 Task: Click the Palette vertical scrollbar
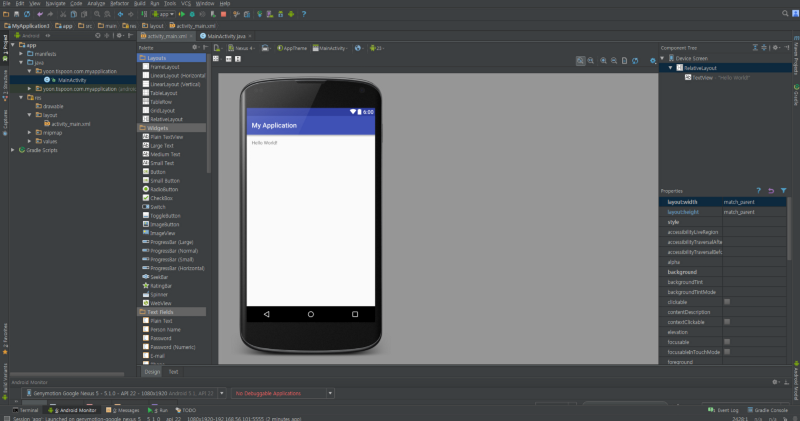pyautogui.click(x=209, y=113)
